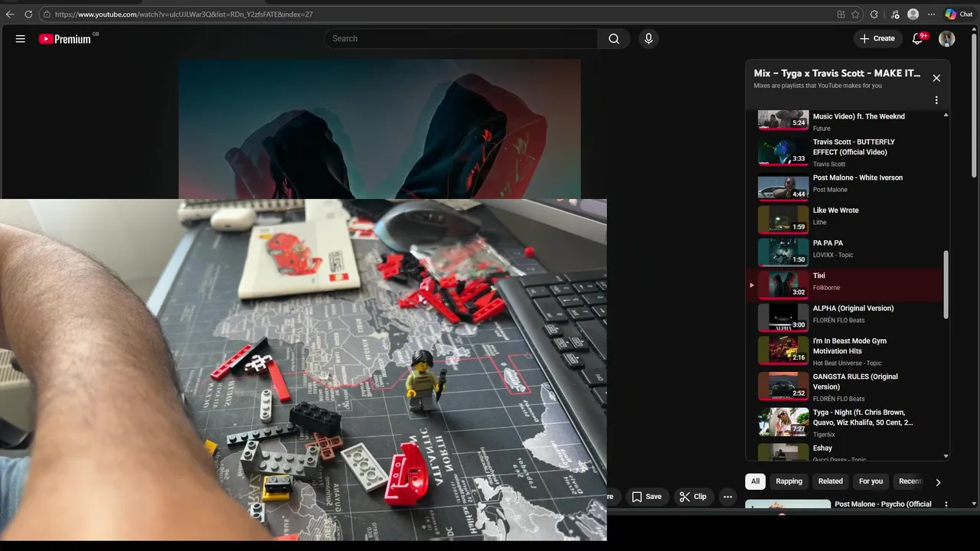This screenshot has height=551, width=980.
Task: Open YouTube notifications bell
Action: [917, 39]
